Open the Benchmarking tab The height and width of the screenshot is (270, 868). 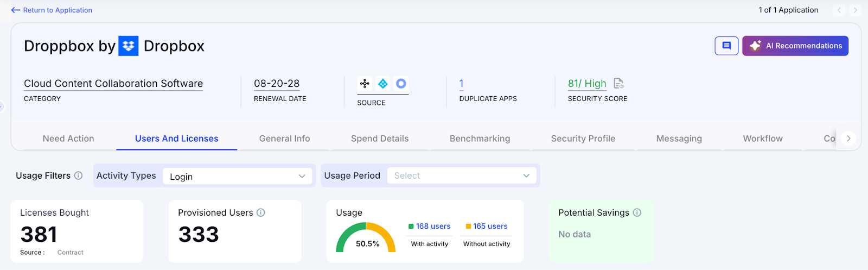click(480, 139)
